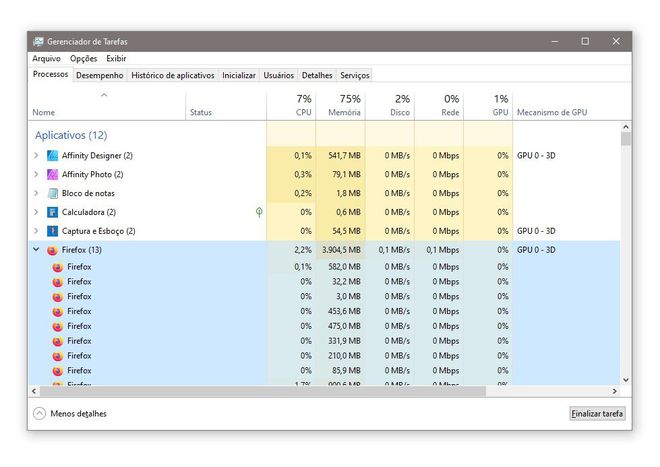
Task: Sort by the GPU percentage column header
Action: pos(488,105)
